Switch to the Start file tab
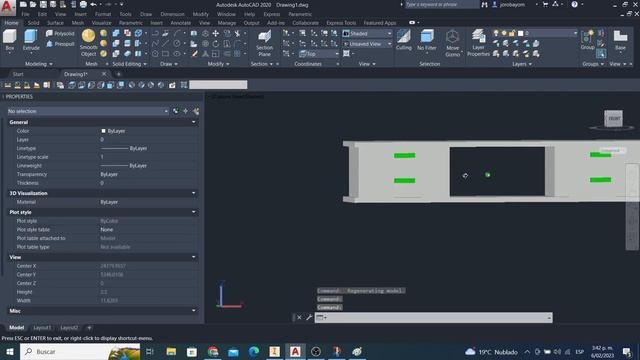 (x=18, y=74)
